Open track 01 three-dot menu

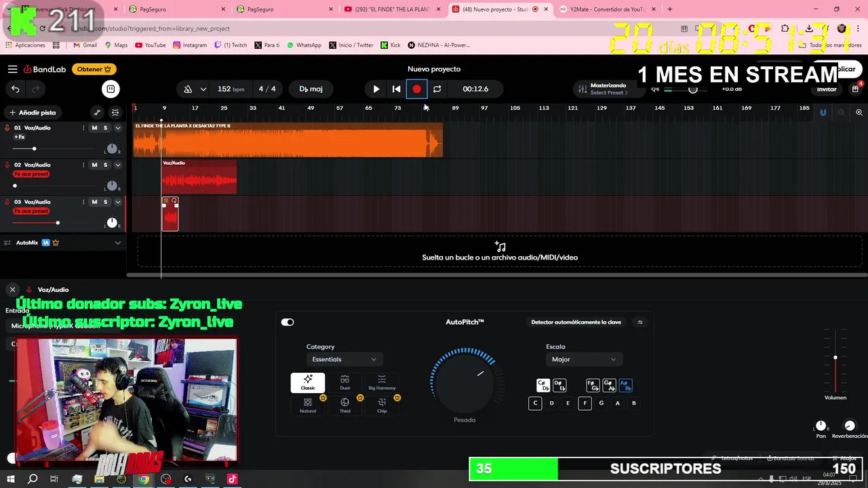tap(83, 128)
